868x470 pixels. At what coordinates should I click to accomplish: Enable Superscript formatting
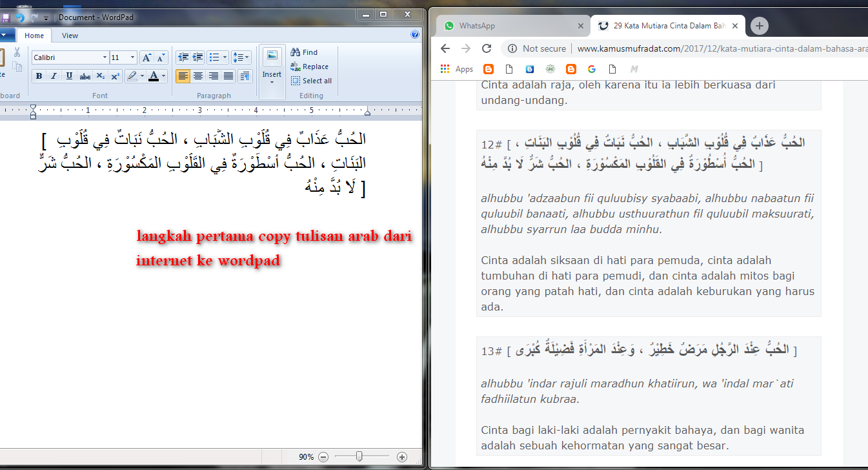115,76
